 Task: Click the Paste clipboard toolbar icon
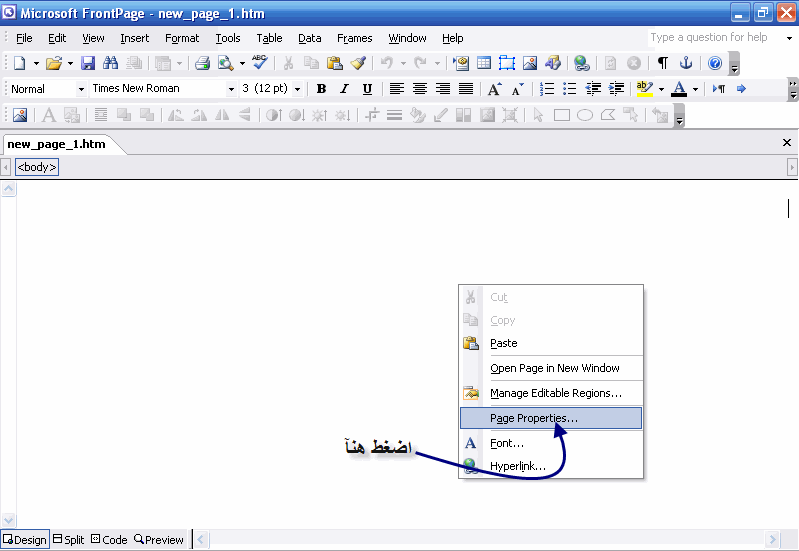click(334, 63)
